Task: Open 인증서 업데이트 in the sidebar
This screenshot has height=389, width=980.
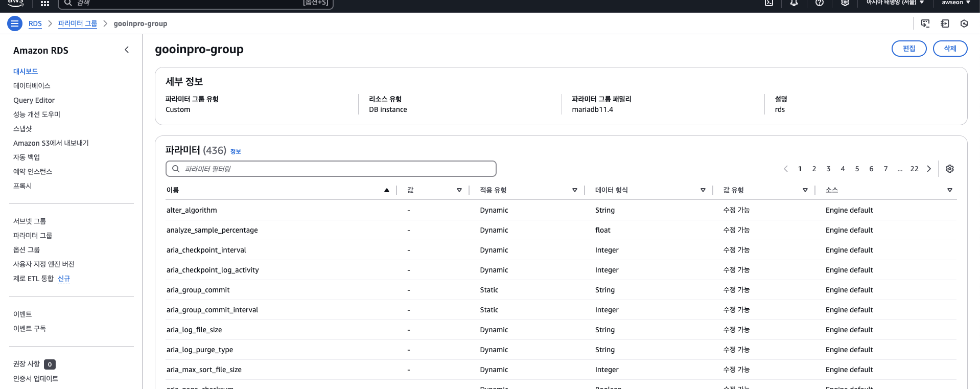Action: coord(36,379)
